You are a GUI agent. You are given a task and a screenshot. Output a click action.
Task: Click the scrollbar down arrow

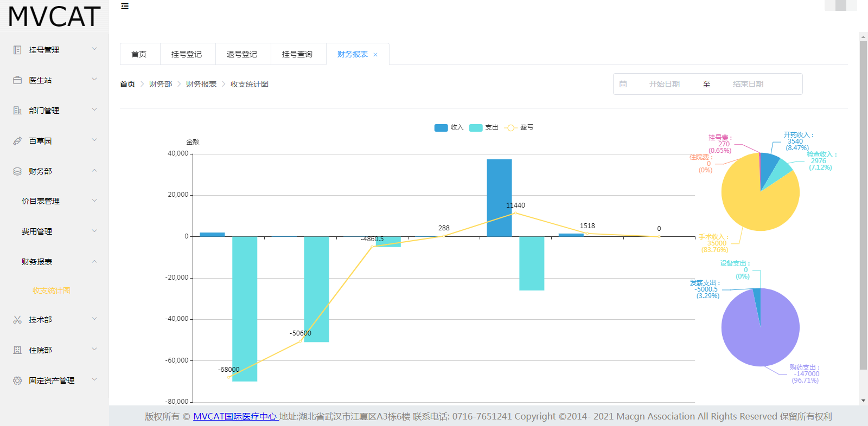click(863, 401)
